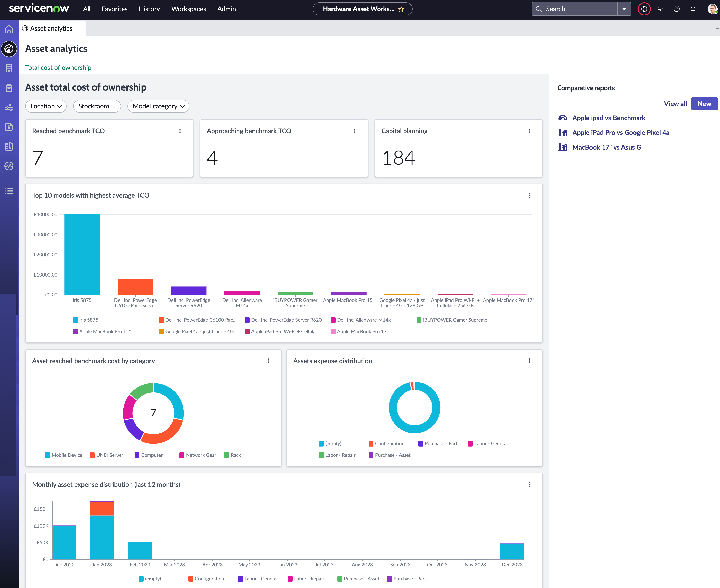
Task: Click the ServiceNow logo
Action: (x=39, y=8)
